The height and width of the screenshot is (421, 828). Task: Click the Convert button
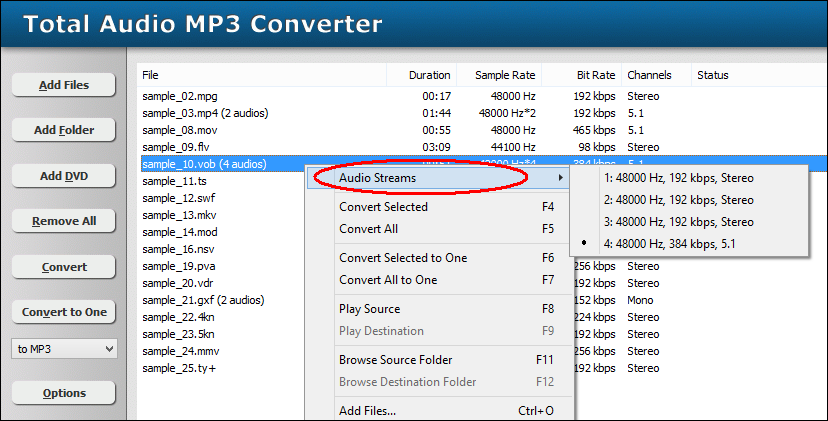click(x=63, y=267)
